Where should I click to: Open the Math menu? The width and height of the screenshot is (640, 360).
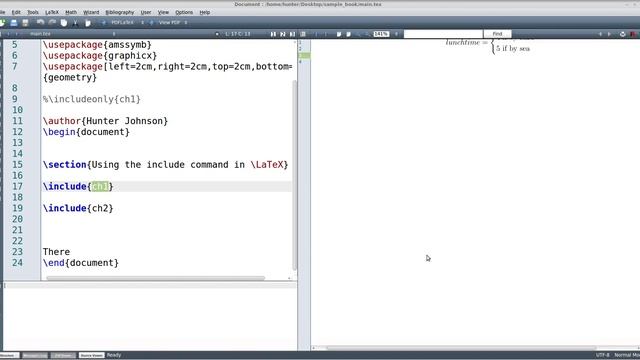pyautogui.click(x=71, y=12)
